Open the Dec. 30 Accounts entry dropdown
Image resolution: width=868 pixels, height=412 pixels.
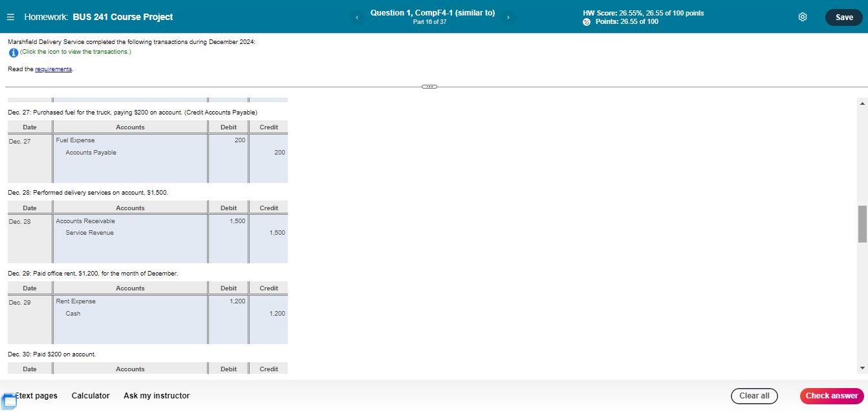coord(129,376)
